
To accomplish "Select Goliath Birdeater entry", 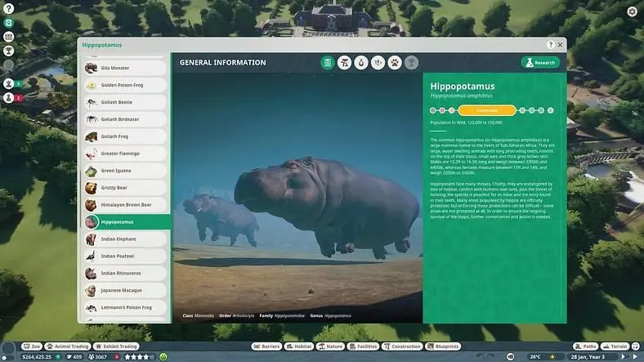I will (125, 119).
